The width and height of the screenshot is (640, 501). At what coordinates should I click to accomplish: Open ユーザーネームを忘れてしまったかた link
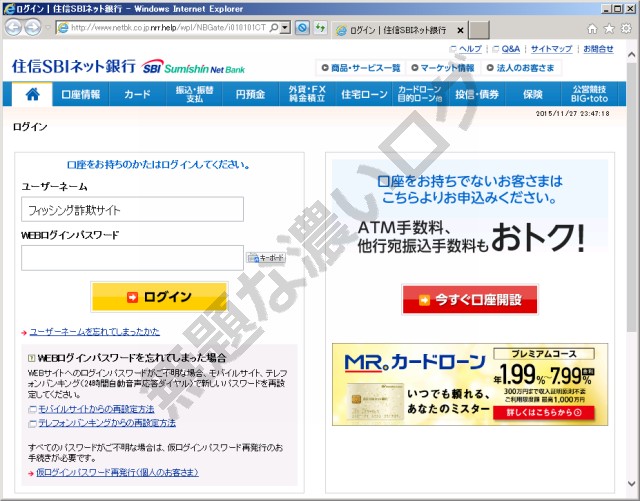94,332
